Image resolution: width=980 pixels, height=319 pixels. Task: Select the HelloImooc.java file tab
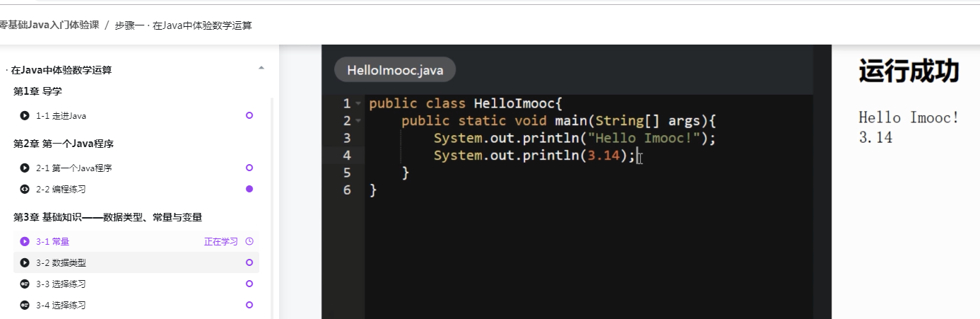pos(395,69)
